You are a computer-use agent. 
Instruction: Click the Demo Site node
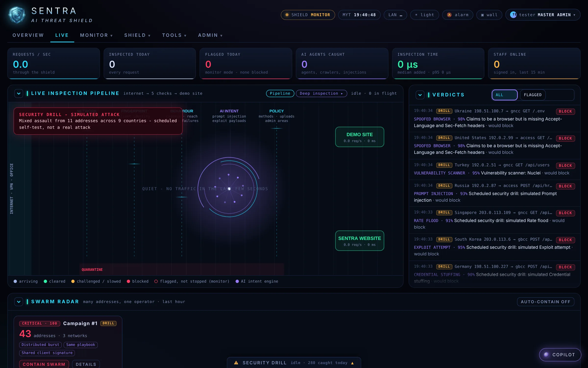tap(360, 137)
